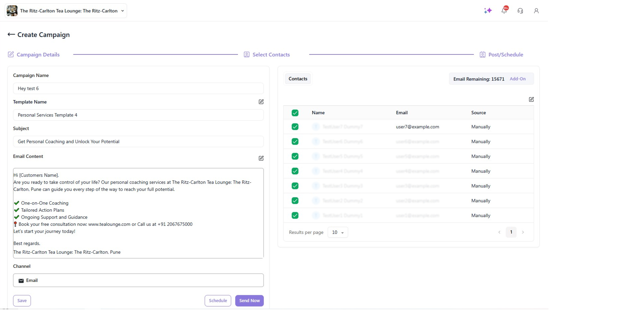
Task: Click the AI sparkle icon in header
Action: pyautogui.click(x=487, y=11)
